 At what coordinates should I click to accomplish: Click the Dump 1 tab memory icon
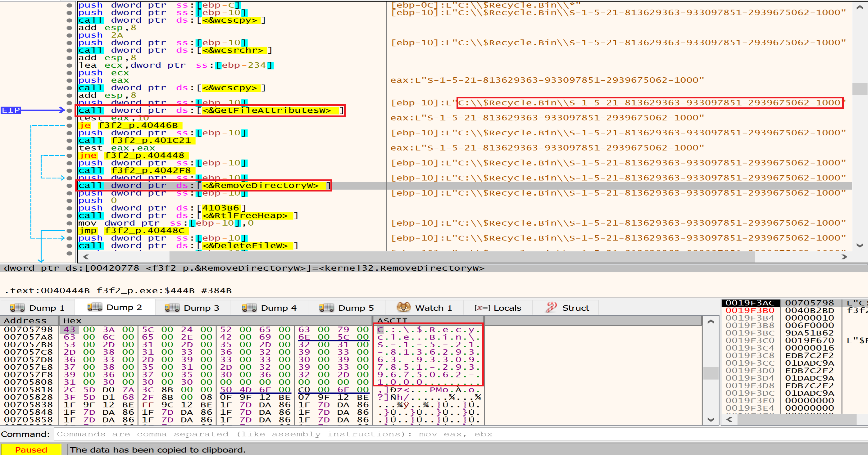[17, 308]
